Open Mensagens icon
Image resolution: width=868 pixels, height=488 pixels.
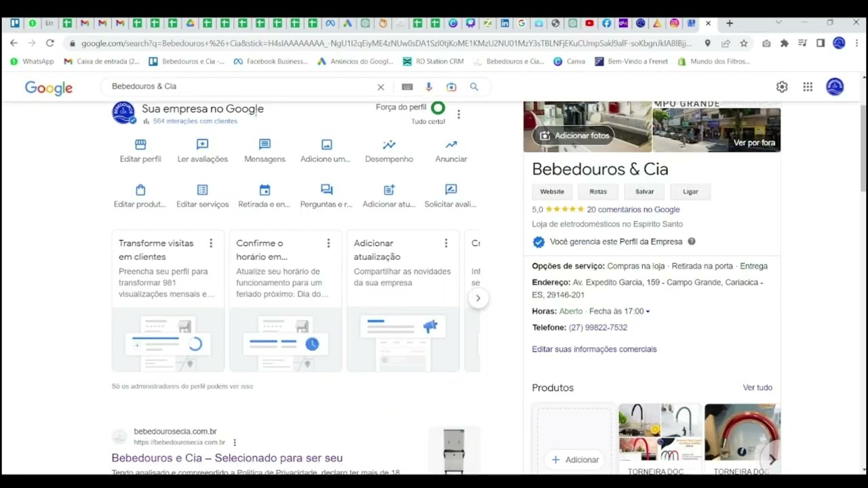(264, 144)
